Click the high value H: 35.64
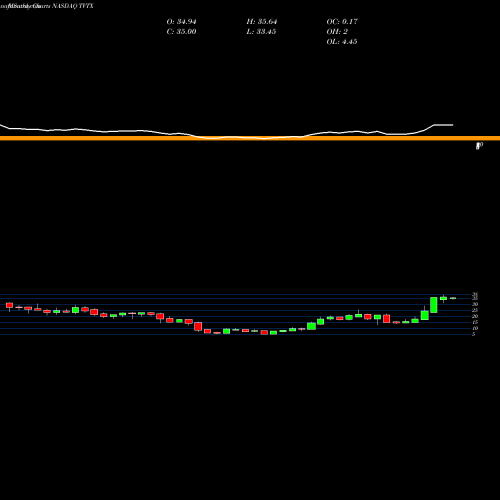The image size is (500, 500). [262, 22]
